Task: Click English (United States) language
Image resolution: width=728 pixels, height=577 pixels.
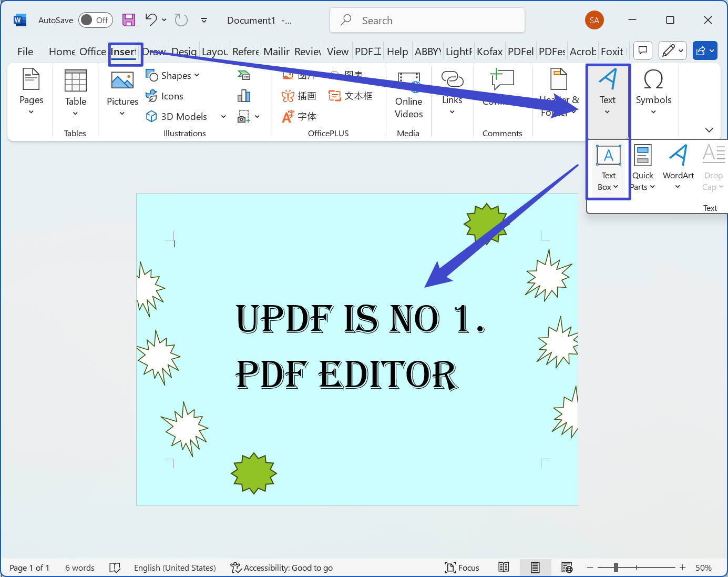Action: (175, 568)
